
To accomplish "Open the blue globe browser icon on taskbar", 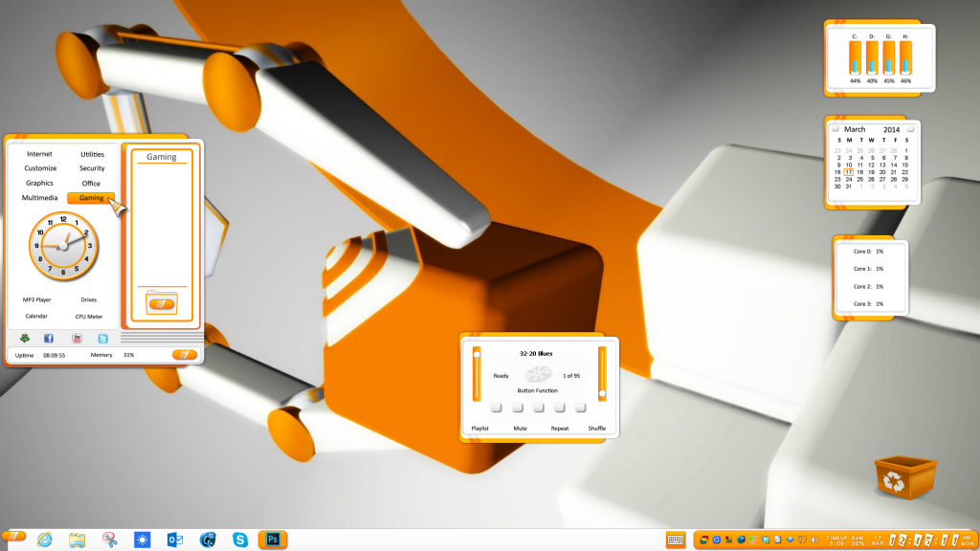I will click(x=208, y=540).
